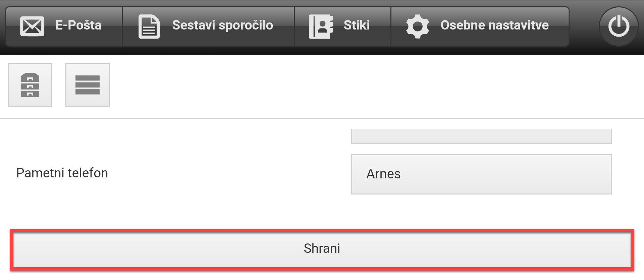Viewport: 644px width, 280px height.
Task: Click the document icon for Sestavi sporočilo
Action: 149,26
